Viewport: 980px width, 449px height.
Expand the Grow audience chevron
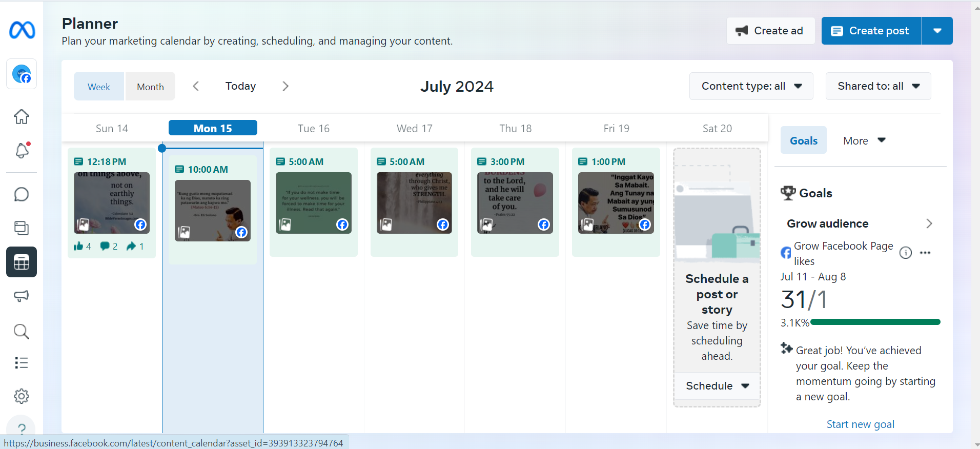(929, 223)
